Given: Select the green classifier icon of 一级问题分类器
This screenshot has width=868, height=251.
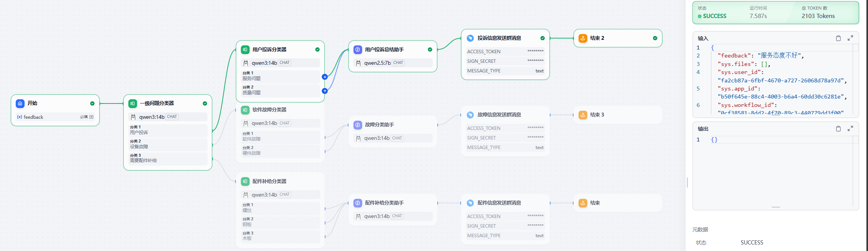Looking at the screenshot, I should click(x=132, y=103).
